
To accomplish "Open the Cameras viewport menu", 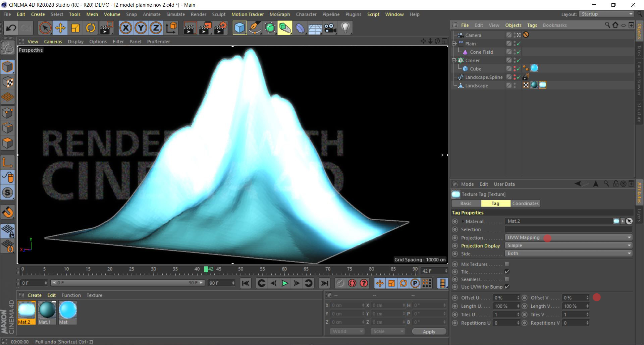I will (x=53, y=42).
